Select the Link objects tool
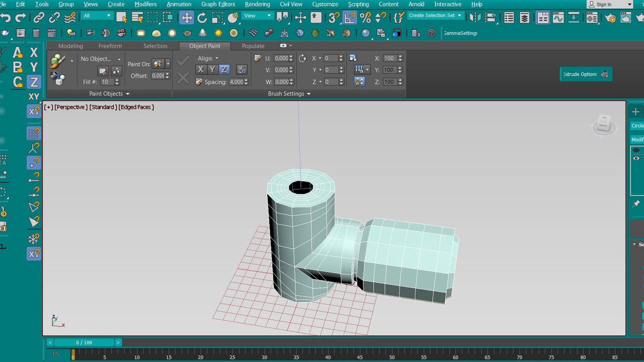Viewport: 644px width, 362px height. pyautogui.click(x=39, y=17)
